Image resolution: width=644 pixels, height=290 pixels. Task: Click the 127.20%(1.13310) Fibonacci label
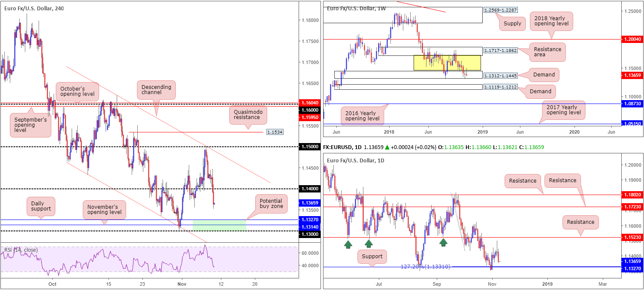pyautogui.click(x=426, y=266)
